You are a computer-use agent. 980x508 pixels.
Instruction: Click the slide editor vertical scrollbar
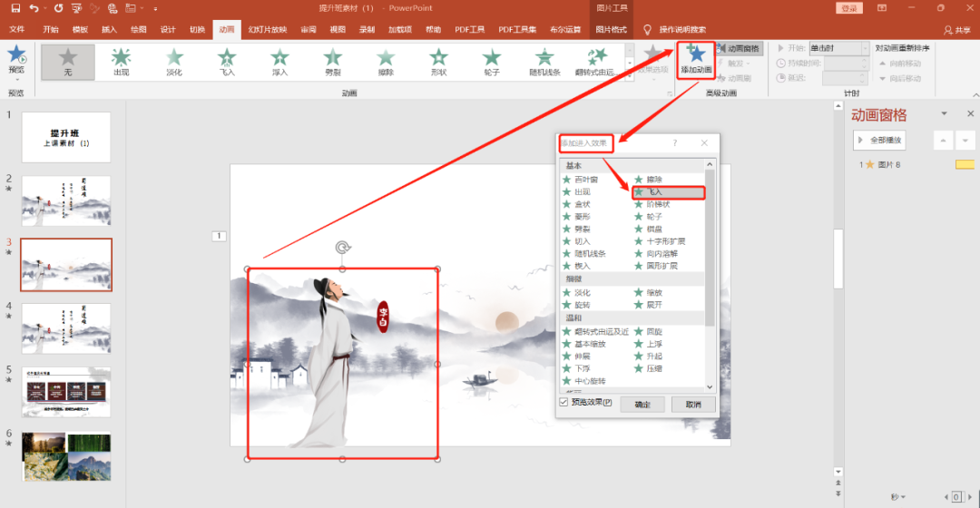(838, 259)
